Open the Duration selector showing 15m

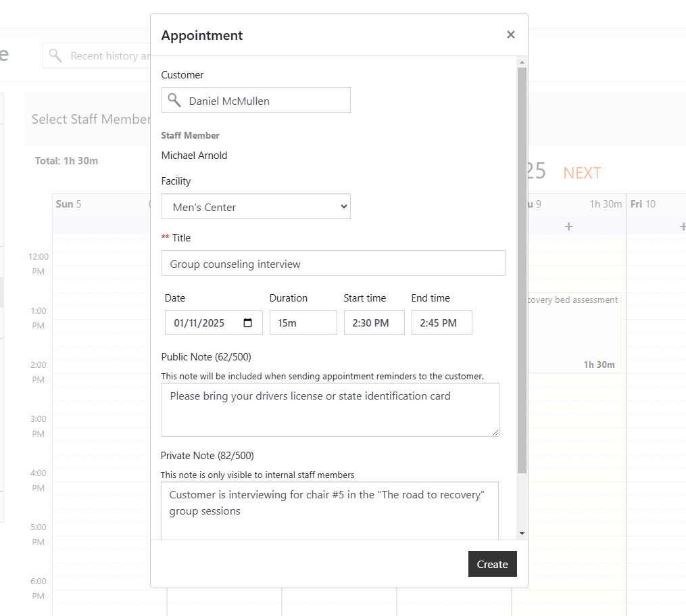coord(303,323)
